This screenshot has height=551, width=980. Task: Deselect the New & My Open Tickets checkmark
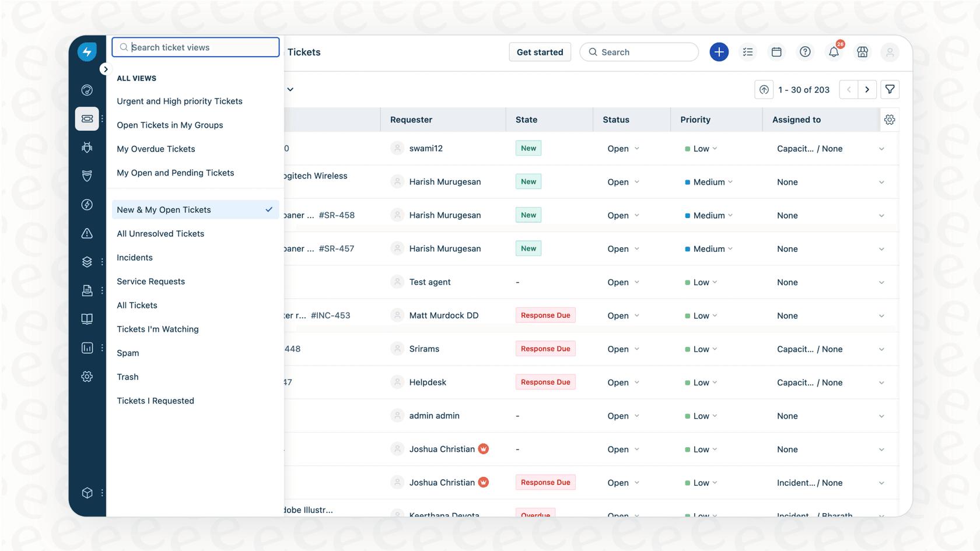[x=268, y=209]
